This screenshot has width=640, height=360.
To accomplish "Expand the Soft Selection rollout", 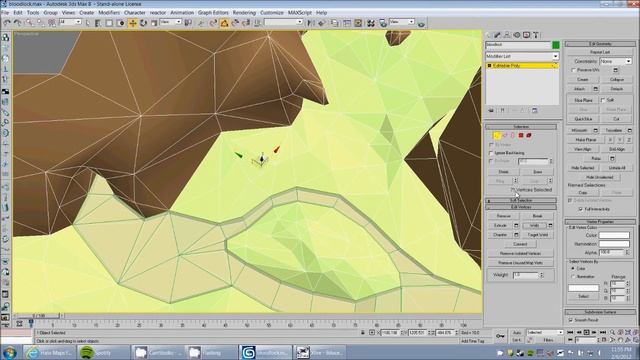I will pyautogui.click(x=521, y=200).
